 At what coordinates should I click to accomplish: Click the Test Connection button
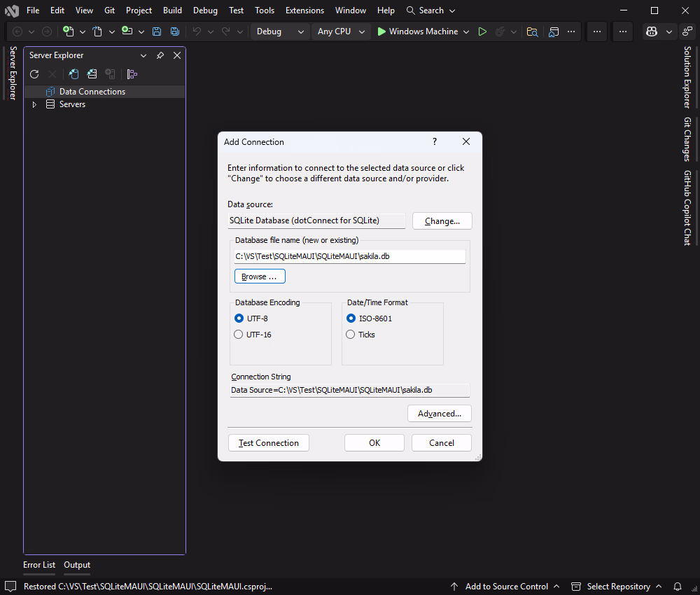tap(268, 442)
